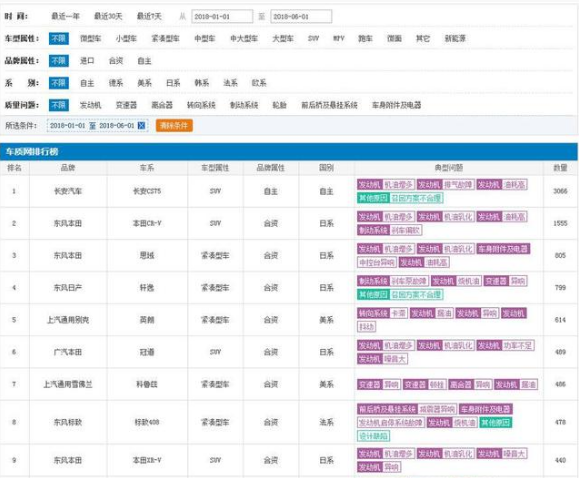The width and height of the screenshot is (579, 478).
Task: Open the 本田XR-V series entry
Action: 147,460
